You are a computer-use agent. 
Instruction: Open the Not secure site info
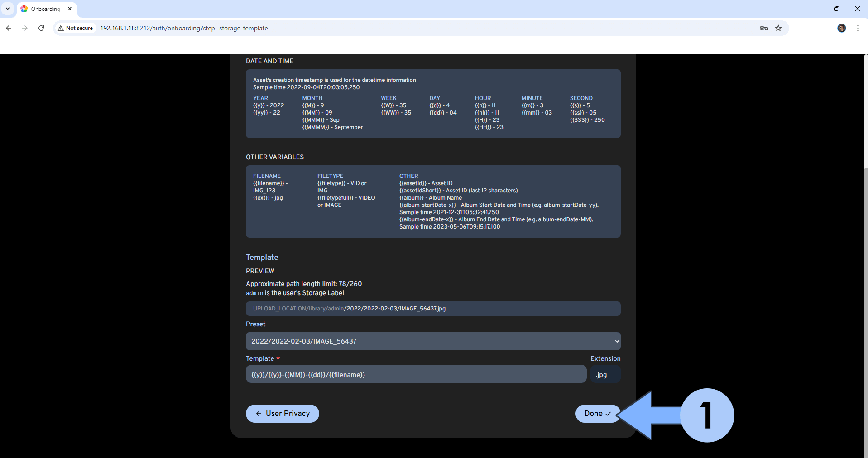pos(75,28)
